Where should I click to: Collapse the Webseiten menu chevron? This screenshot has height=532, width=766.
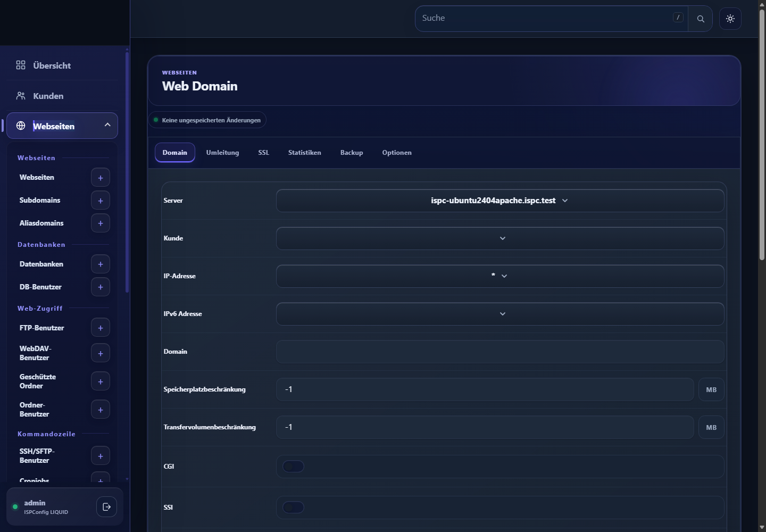tap(107, 124)
